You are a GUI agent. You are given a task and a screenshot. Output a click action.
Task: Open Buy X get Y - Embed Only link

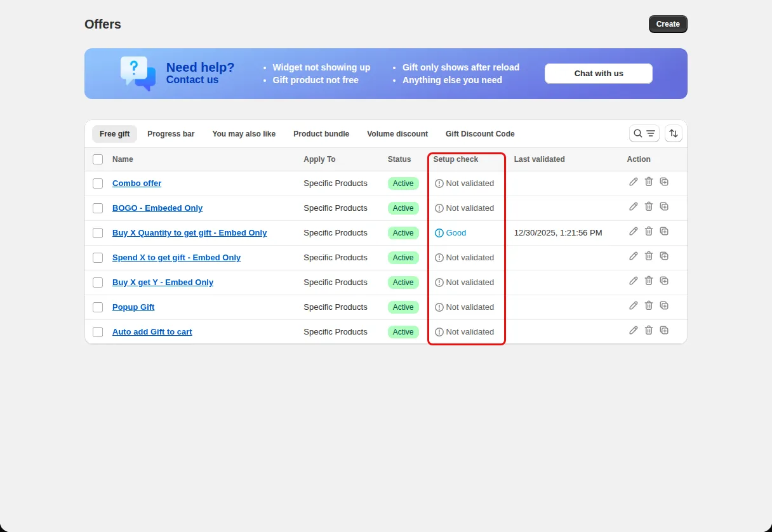tap(163, 283)
